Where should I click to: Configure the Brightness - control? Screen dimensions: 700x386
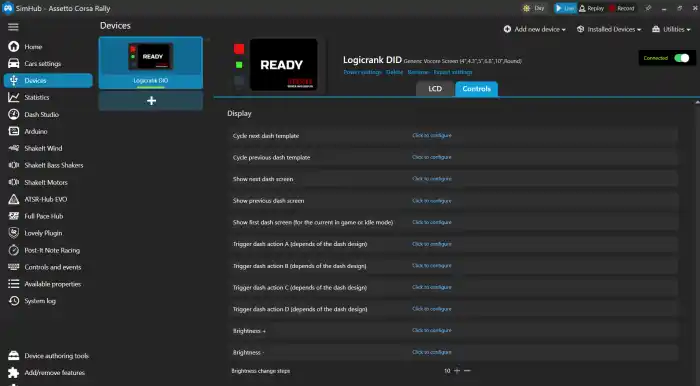tap(432, 352)
